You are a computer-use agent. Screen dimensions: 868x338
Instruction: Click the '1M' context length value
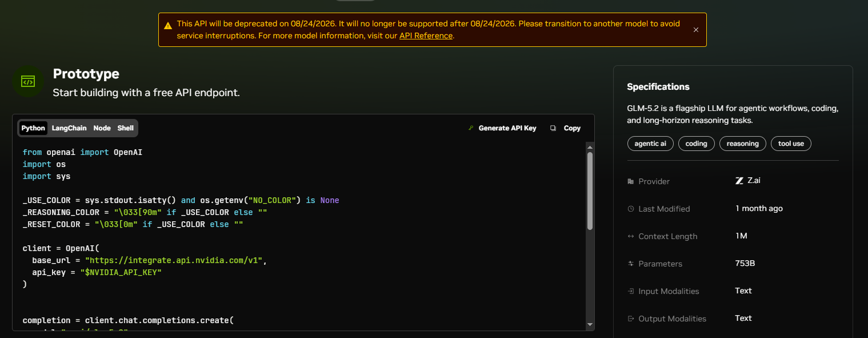pos(741,236)
